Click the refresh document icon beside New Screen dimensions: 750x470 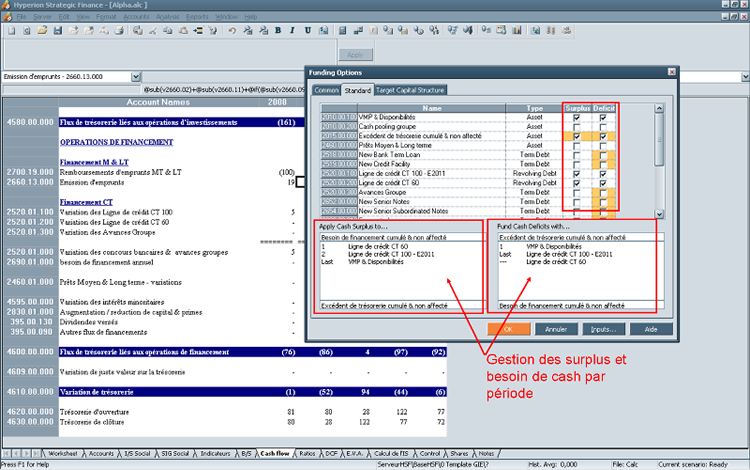click(x=27, y=31)
